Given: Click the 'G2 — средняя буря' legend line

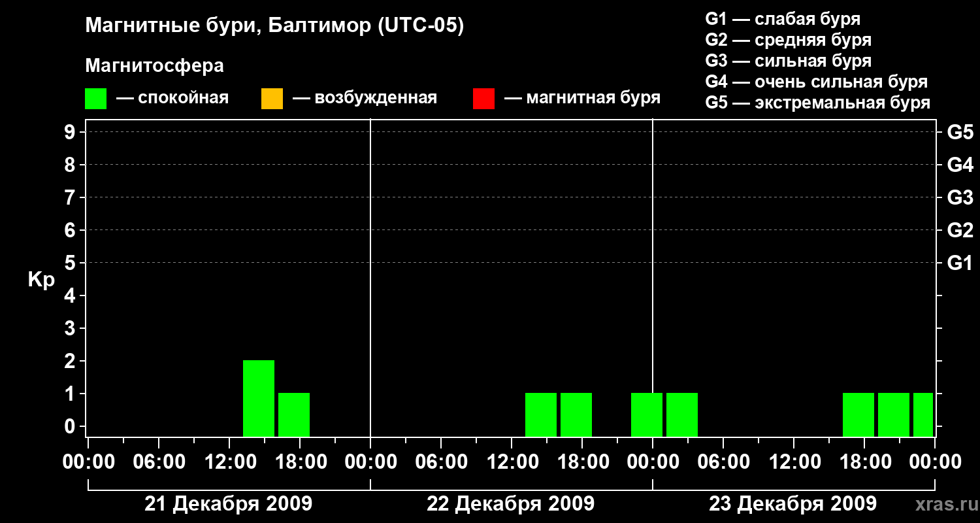Looking at the screenshot, I should 788,40.
